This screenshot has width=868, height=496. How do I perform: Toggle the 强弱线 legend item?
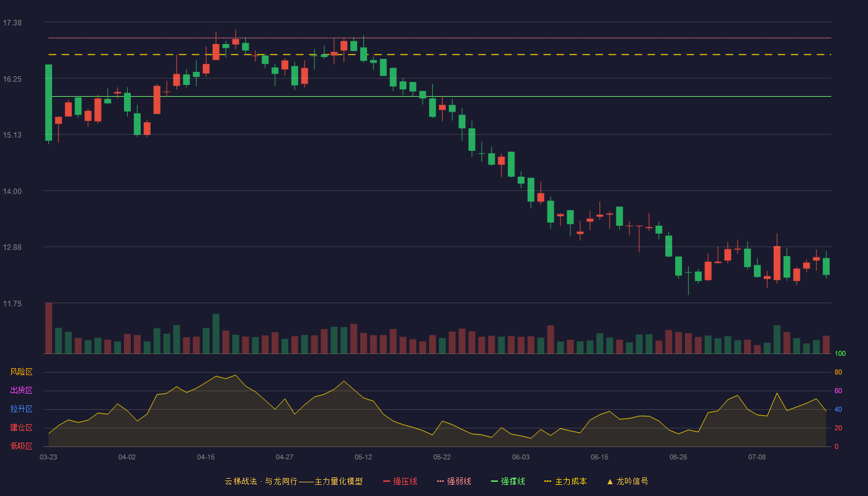[454, 481]
